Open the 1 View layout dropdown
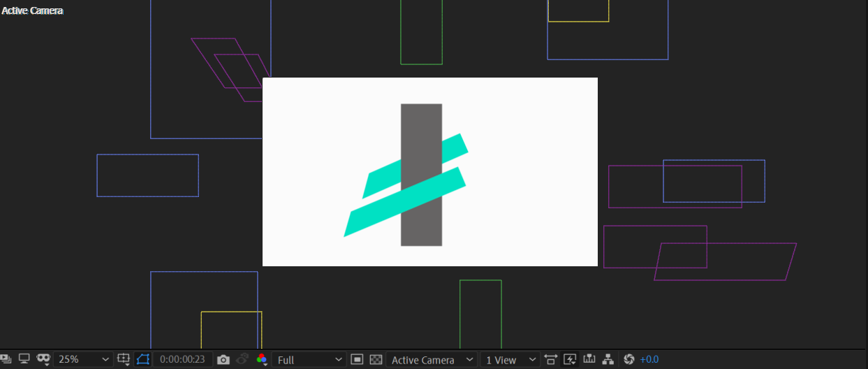This screenshot has height=369, width=868. pos(511,359)
